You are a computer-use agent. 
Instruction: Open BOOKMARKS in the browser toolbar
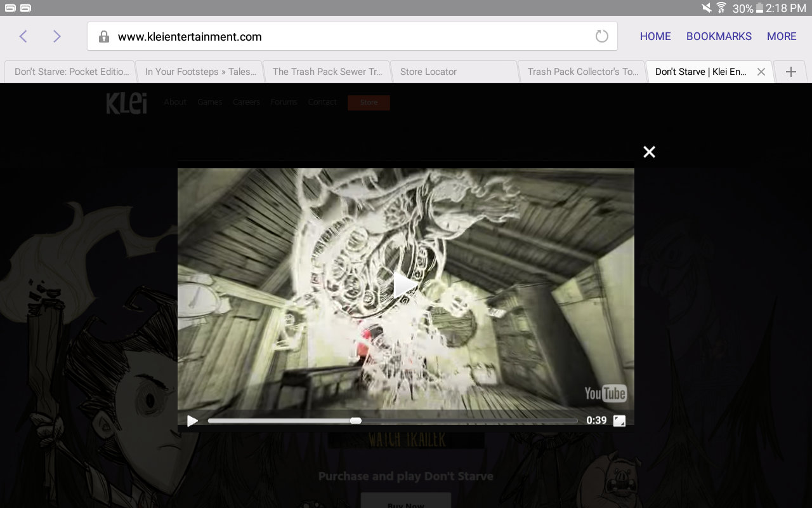click(719, 36)
